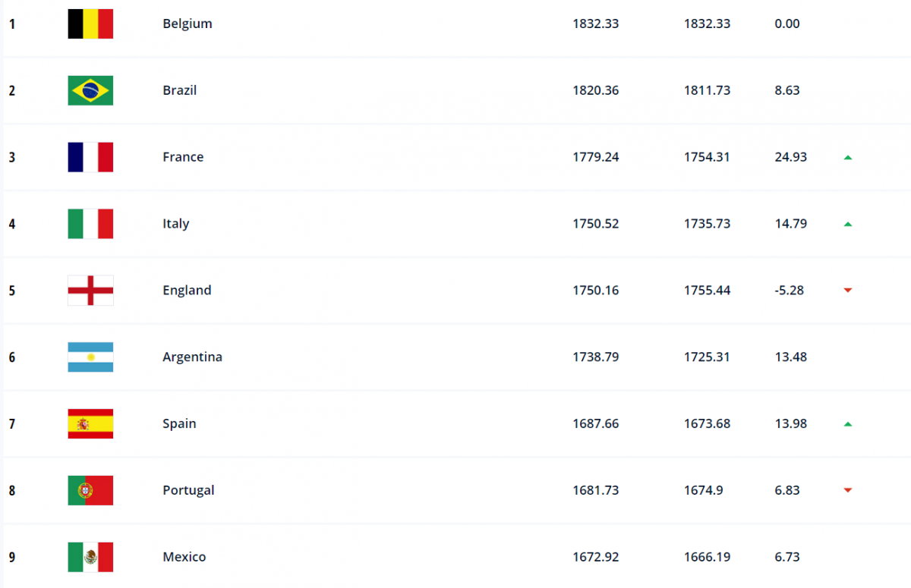Image resolution: width=911 pixels, height=588 pixels.
Task: Click the Spain flag icon
Action: [90, 424]
